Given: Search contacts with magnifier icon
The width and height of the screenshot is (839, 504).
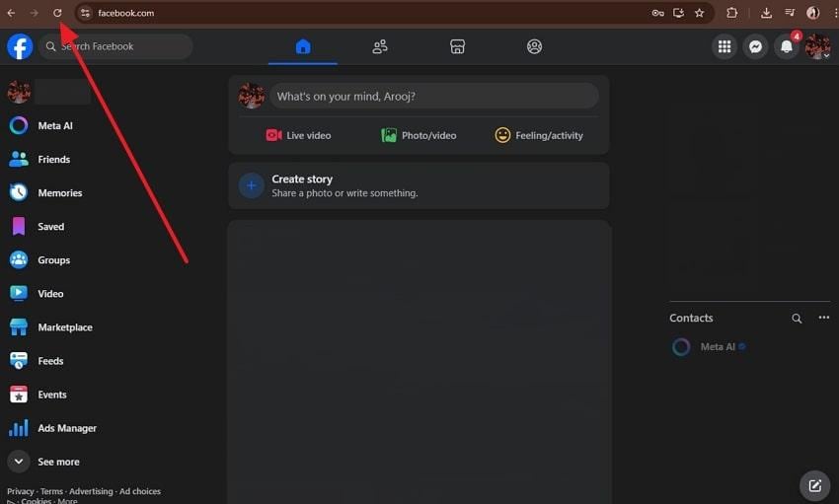Looking at the screenshot, I should 797,319.
